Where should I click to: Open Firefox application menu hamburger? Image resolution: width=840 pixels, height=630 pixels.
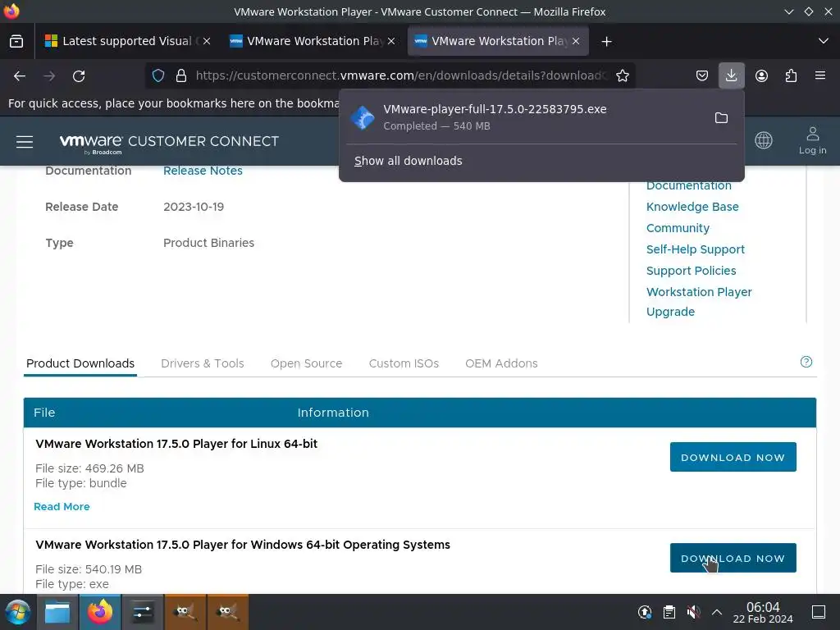(x=820, y=75)
